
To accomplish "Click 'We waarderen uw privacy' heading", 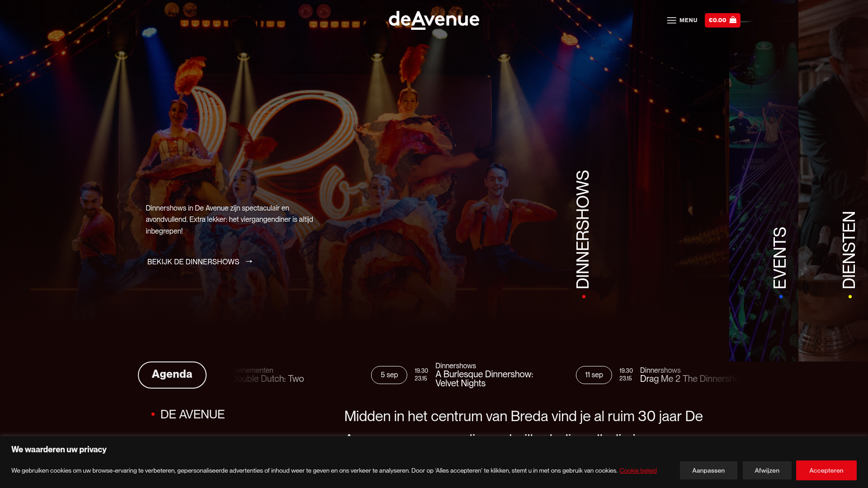I will tap(59, 450).
